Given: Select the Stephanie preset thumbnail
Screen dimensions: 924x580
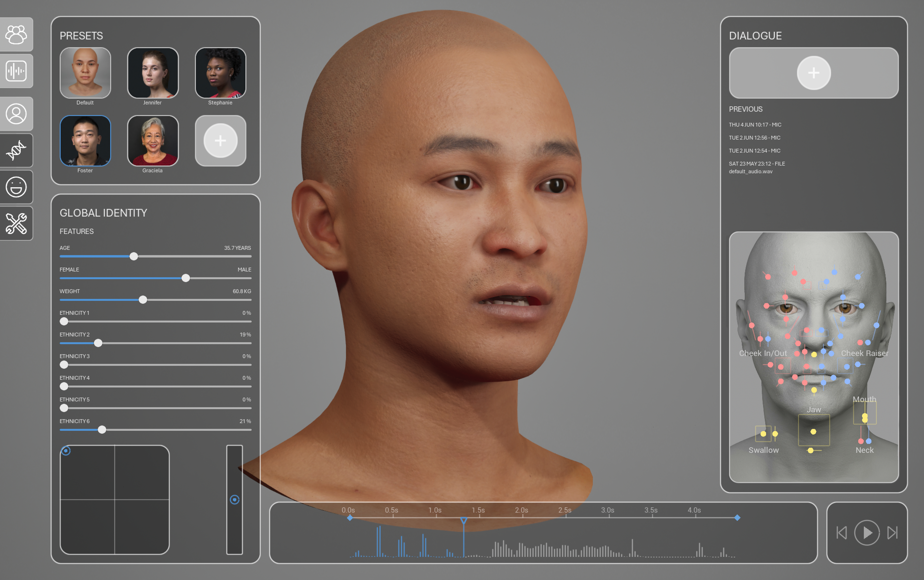Looking at the screenshot, I should click(221, 73).
